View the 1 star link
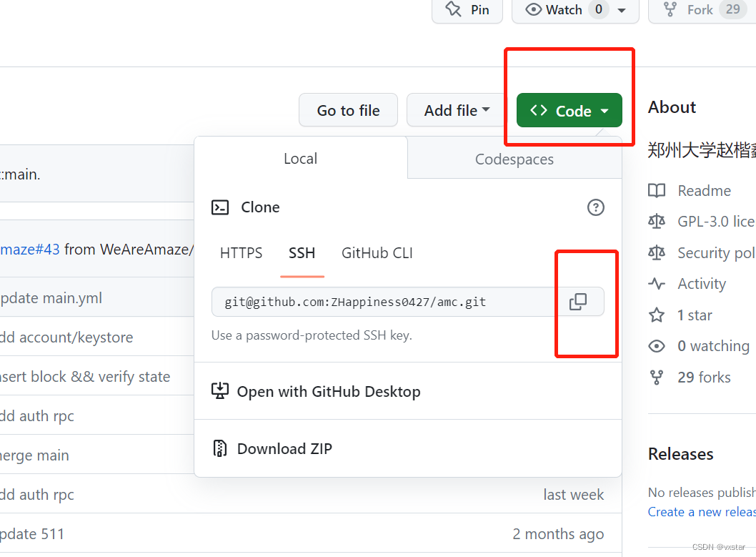This screenshot has width=756, height=557. [x=695, y=315]
